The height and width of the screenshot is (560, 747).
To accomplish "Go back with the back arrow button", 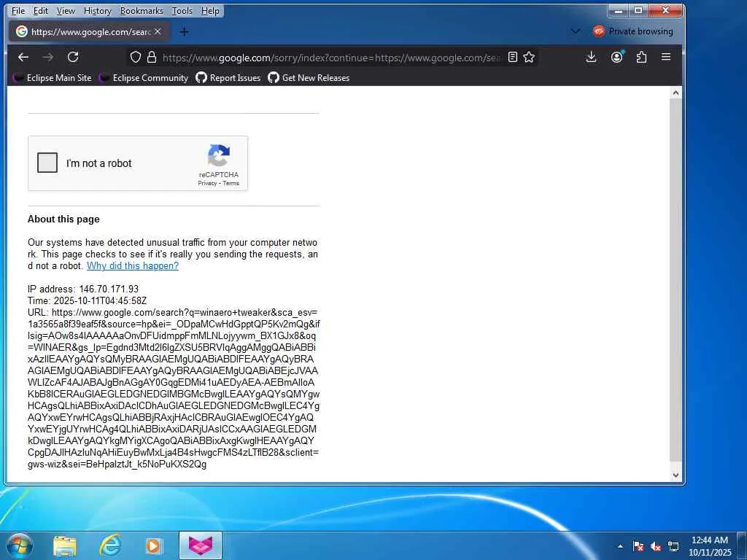I will (x=23, y=57).
